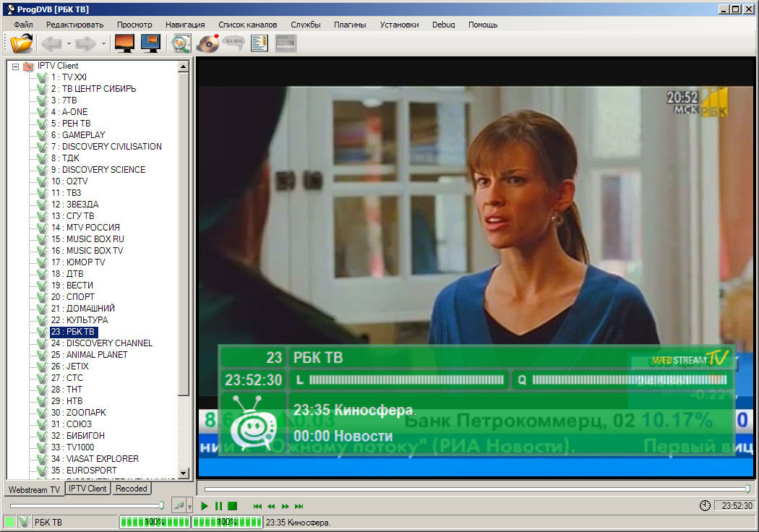Switch to the Recoded tab
This screenshot has width=759, height=532.
point(131,489)
